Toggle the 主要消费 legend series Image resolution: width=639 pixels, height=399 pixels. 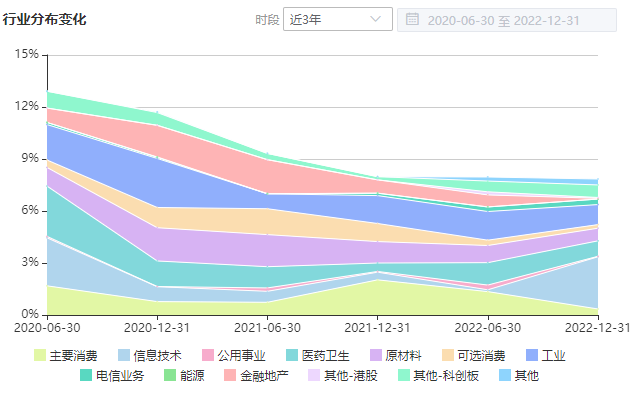pyautogui.click(x=66, y=355)
